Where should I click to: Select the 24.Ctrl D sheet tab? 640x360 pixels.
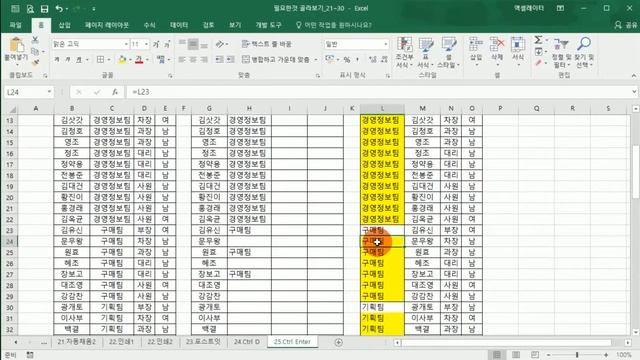click(x=247, y=342)
